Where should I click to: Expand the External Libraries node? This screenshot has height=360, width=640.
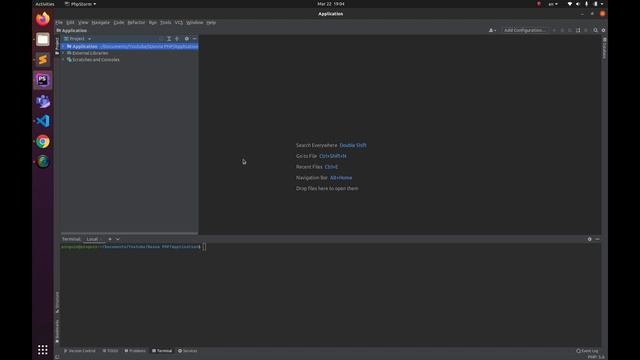click(x=63, y=53)
